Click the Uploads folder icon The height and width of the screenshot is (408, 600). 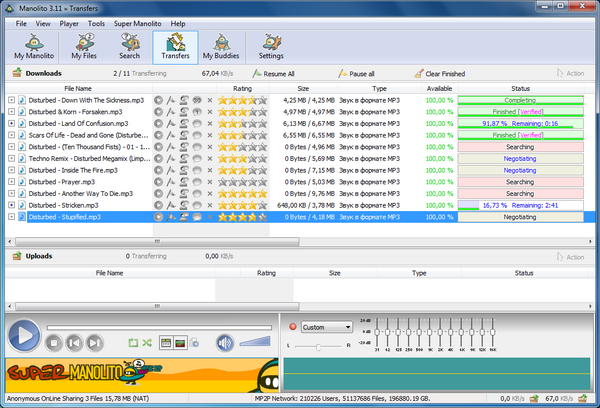pyautogui.click(x=17, y=256)
